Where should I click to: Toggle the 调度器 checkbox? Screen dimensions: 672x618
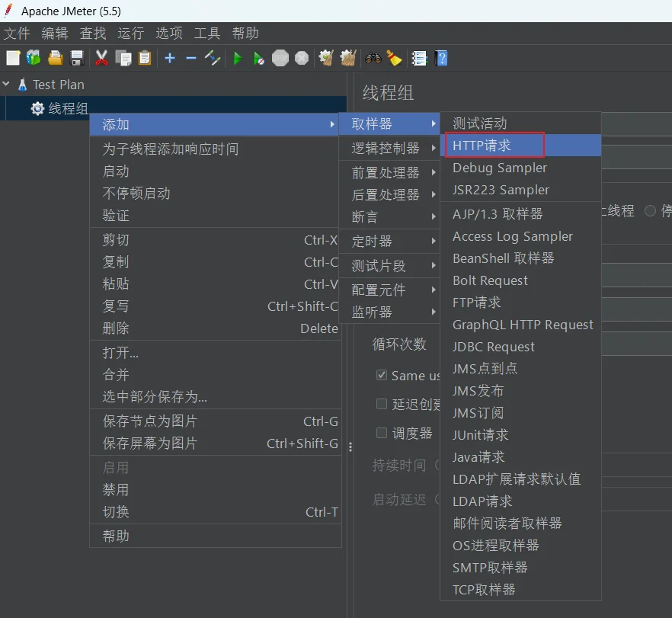pos(382,433)
